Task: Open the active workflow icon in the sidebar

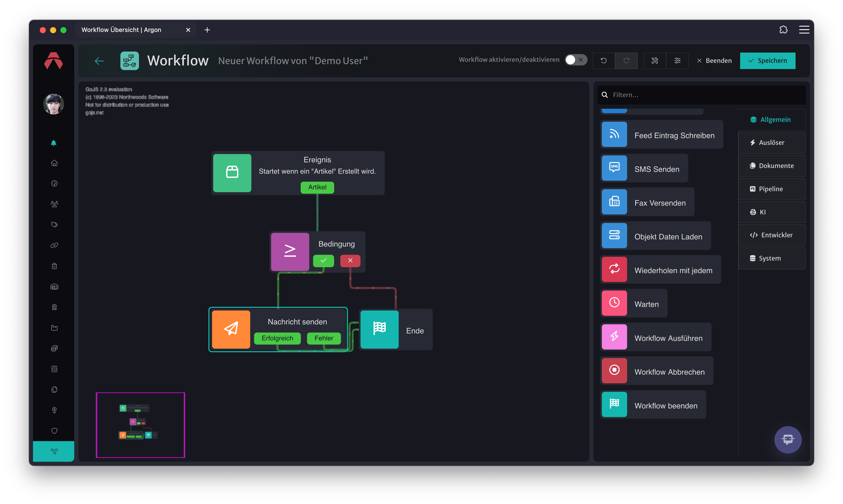Action: point(54,451)
